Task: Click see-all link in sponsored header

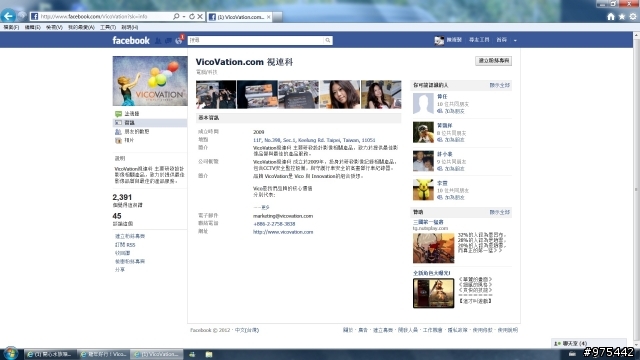Action: [500, 212]
